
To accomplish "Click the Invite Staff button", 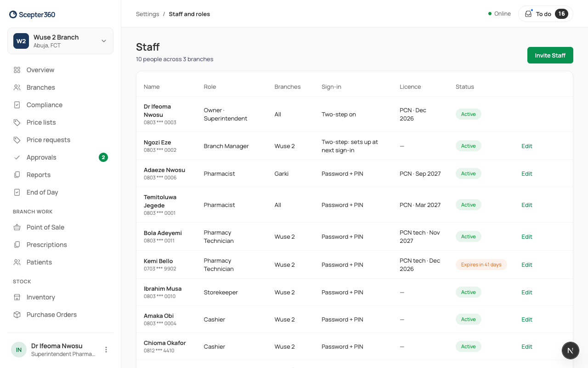I will (x=550, y=55).
